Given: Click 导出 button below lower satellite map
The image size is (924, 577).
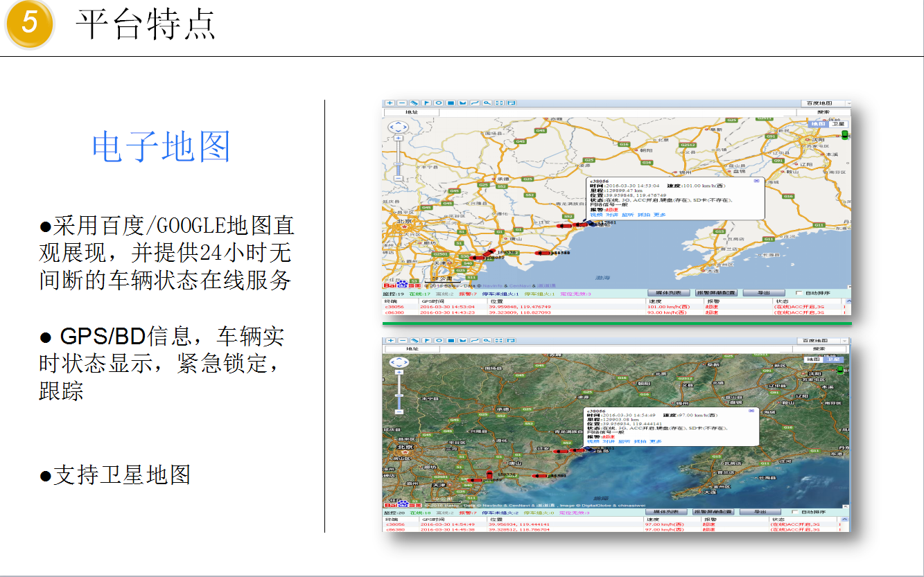Looking at the screenshot, I should tap(760, 512).
